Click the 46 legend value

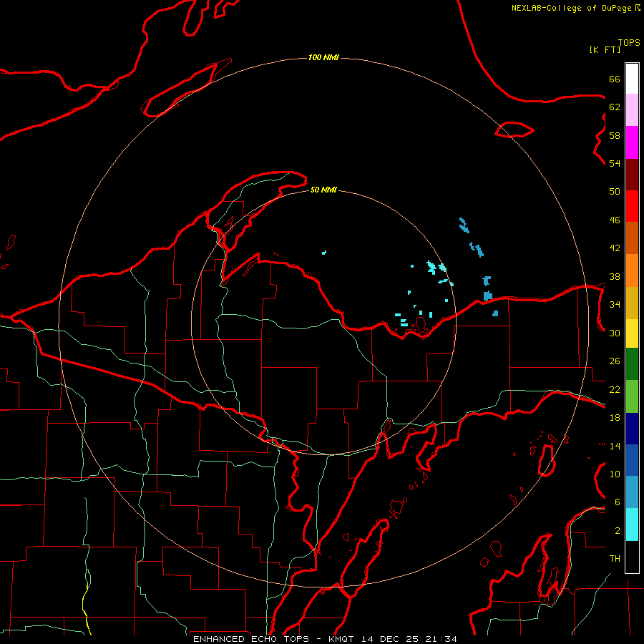click(x=615, y=220)
